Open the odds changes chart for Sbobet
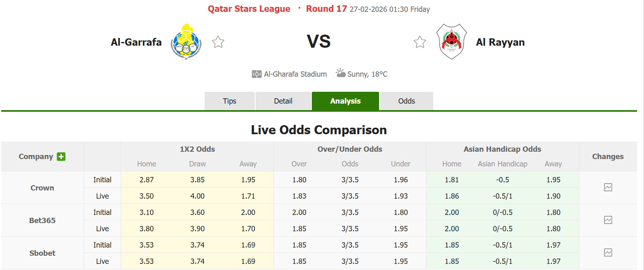This screenshot has height=270, width=644. coord(608,252)
